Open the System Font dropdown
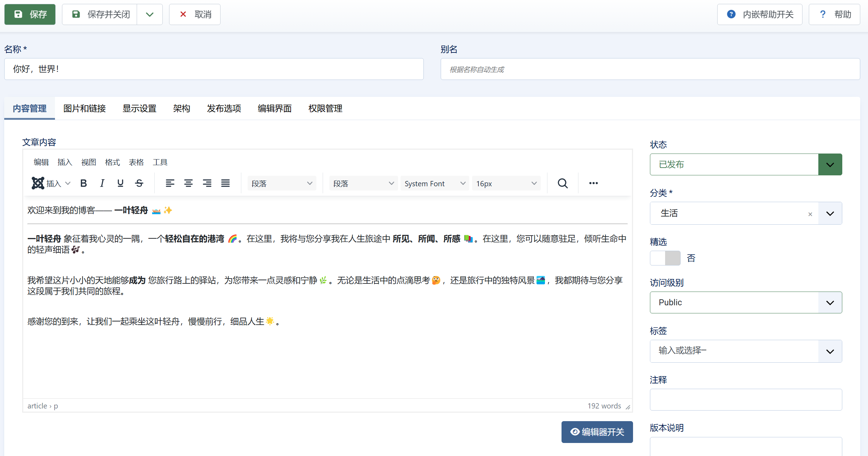Screen dimensions: 868x456 point(434,183)
